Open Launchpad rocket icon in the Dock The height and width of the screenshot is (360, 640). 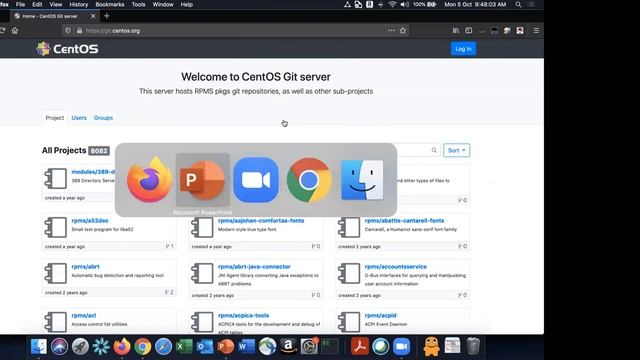[80, 347]
